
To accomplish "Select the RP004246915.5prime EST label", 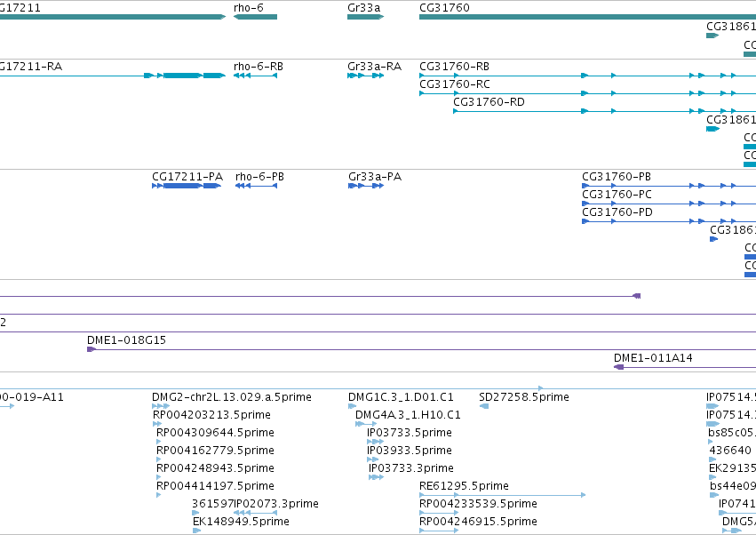I will (478, 523).
